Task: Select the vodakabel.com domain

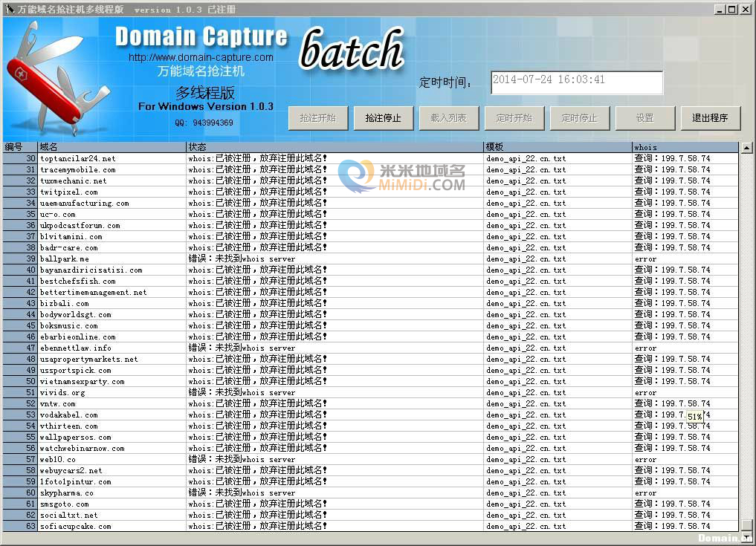Action: [69, 415]
